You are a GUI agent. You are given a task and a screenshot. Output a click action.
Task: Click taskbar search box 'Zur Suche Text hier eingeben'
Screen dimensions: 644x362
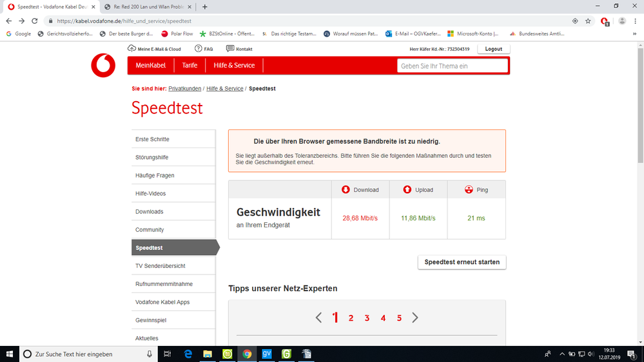88,354
